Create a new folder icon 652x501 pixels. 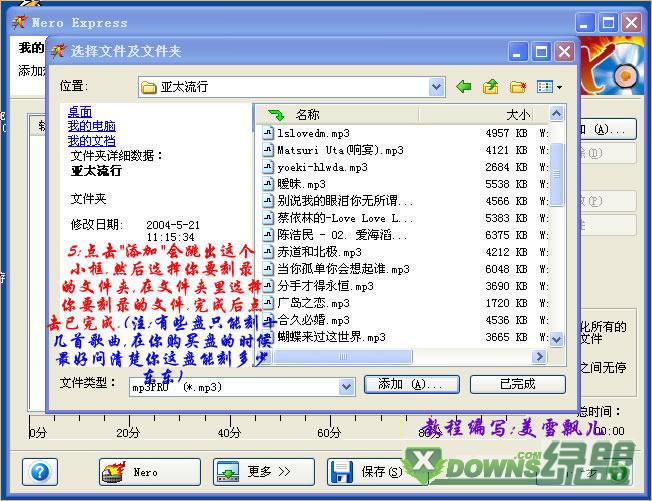coord(518,87)
